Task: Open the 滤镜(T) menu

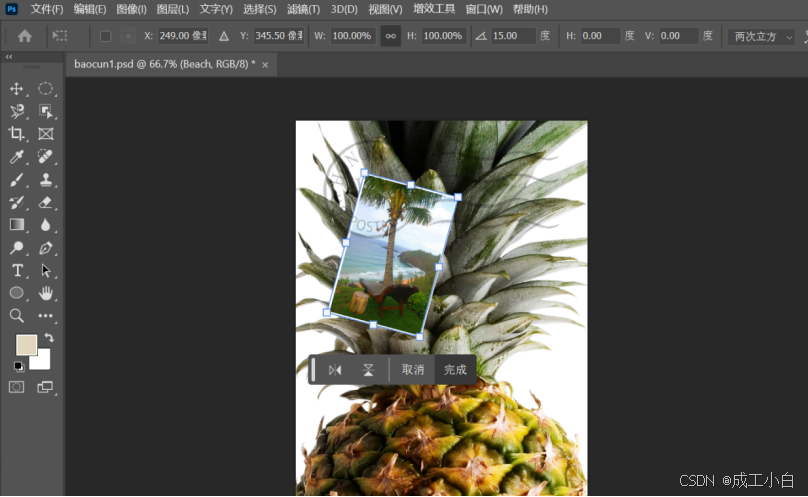Action: click(303, 9)
